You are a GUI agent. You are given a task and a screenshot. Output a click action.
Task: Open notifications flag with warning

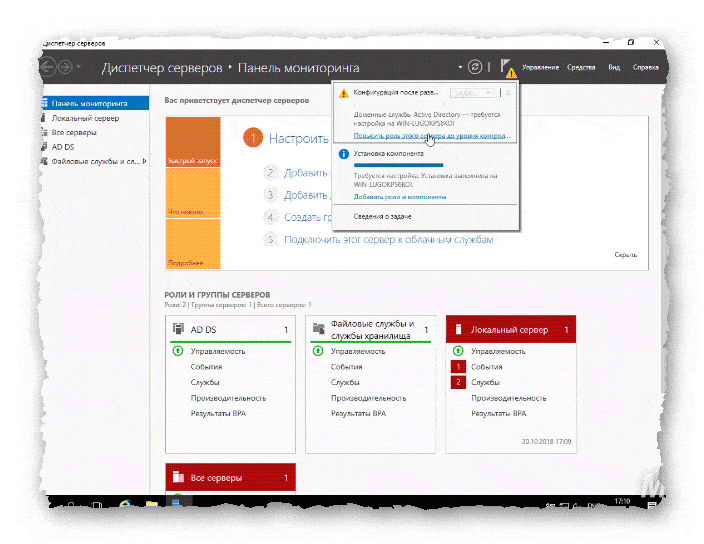[x=508, y=67]
